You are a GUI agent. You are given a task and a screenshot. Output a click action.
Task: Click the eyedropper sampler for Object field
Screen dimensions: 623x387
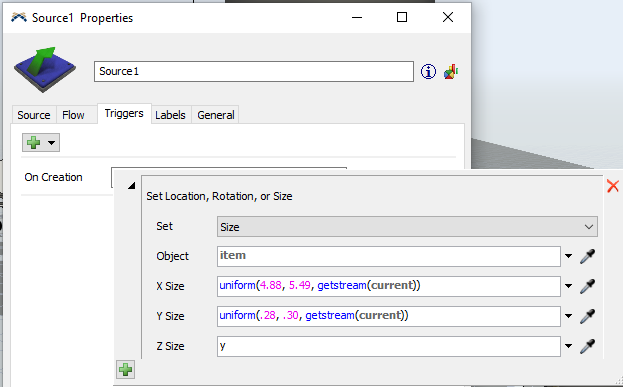pos(587,256)
